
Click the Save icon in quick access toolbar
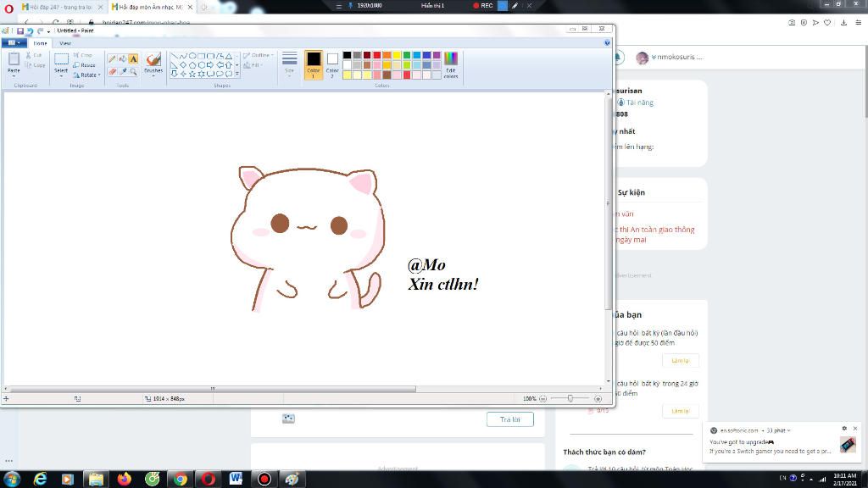(20, 31)
